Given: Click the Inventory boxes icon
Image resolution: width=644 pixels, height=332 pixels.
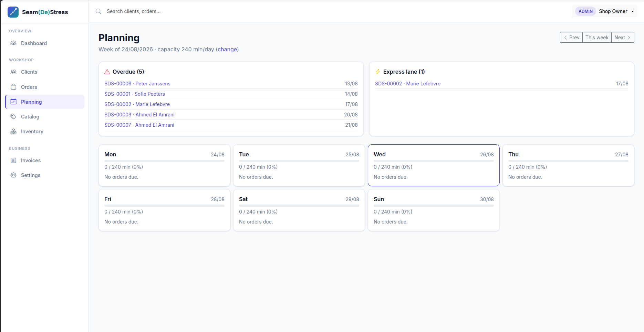Looking at the screenshot, I should 13,132.
